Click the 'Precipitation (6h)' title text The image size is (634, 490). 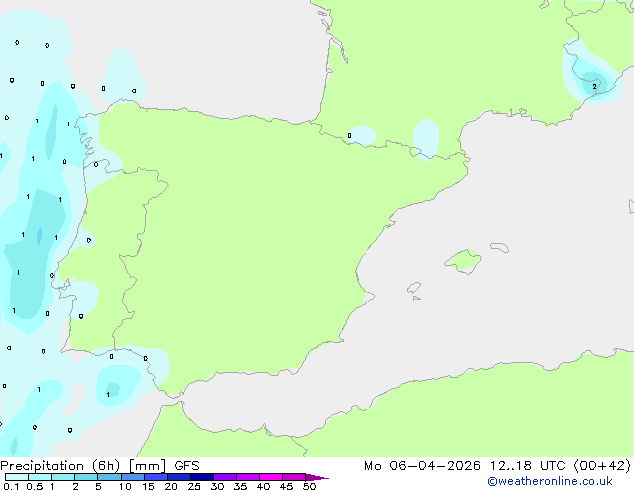click(x=60, y=466)
